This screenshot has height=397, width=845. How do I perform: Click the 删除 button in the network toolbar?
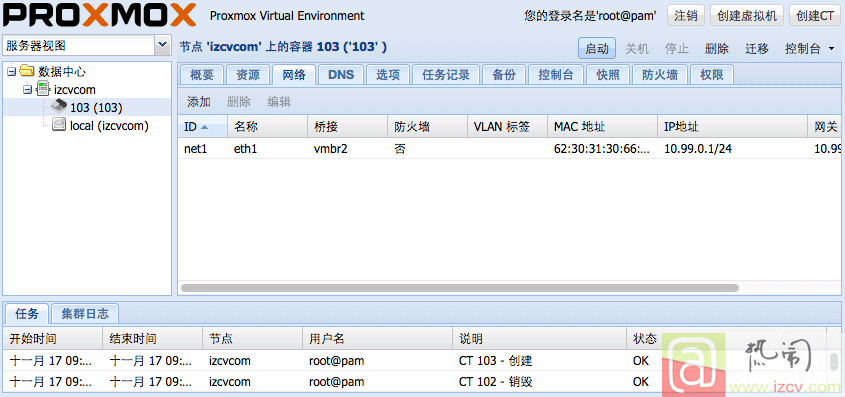[239, 101]
